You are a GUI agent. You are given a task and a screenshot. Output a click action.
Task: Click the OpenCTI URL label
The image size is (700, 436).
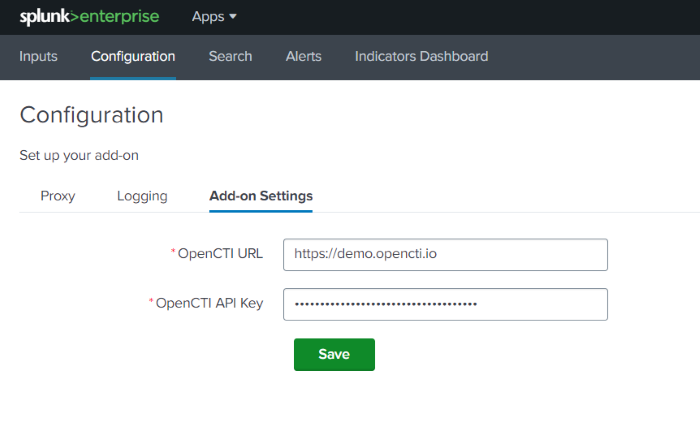coord(220,253)
